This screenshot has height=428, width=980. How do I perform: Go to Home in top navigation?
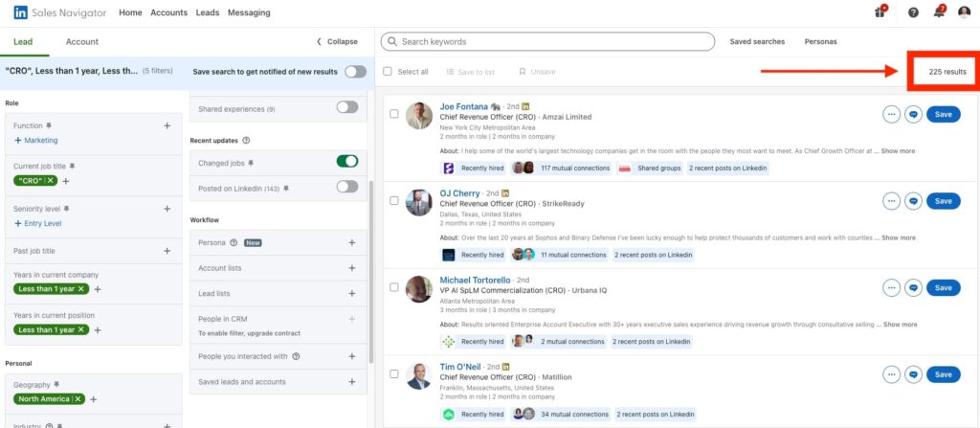pyautogui.click(x=130, y=12)
